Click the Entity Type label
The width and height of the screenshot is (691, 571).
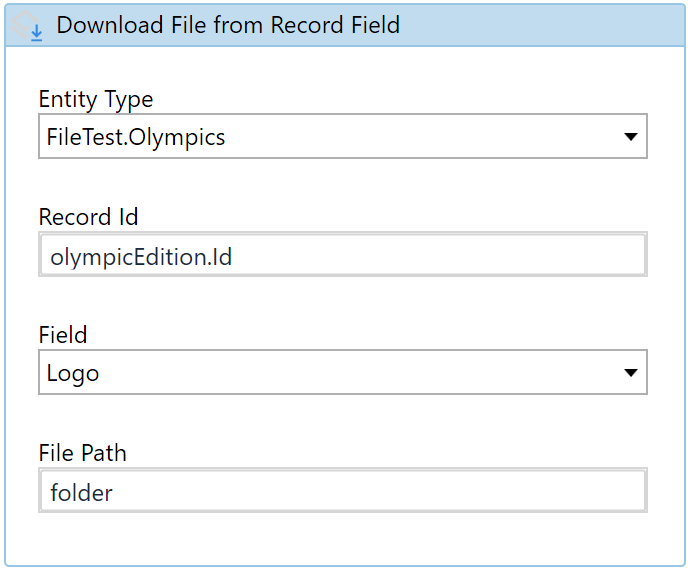click(x=96, y=99)
